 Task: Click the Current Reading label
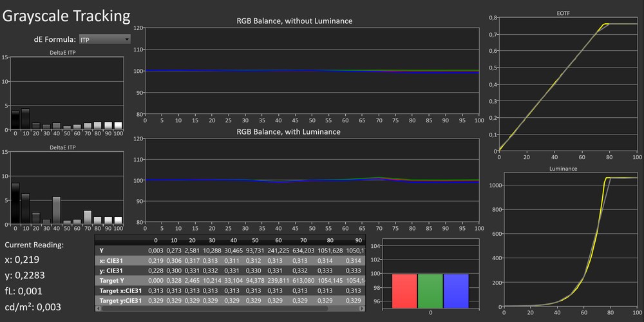(x=35, y=245)
